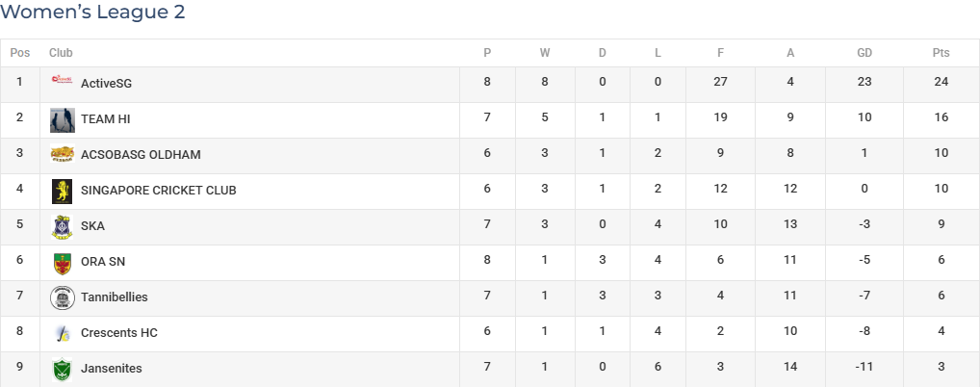Click the Pos column header
This screenshot has height=387, width=980.
pyautogui.click(x=20, y=53)
